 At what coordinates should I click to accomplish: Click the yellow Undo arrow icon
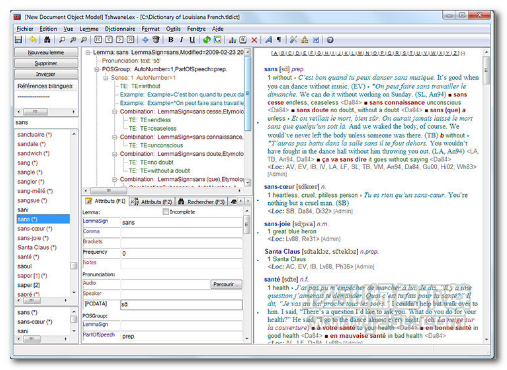point(33,40)
